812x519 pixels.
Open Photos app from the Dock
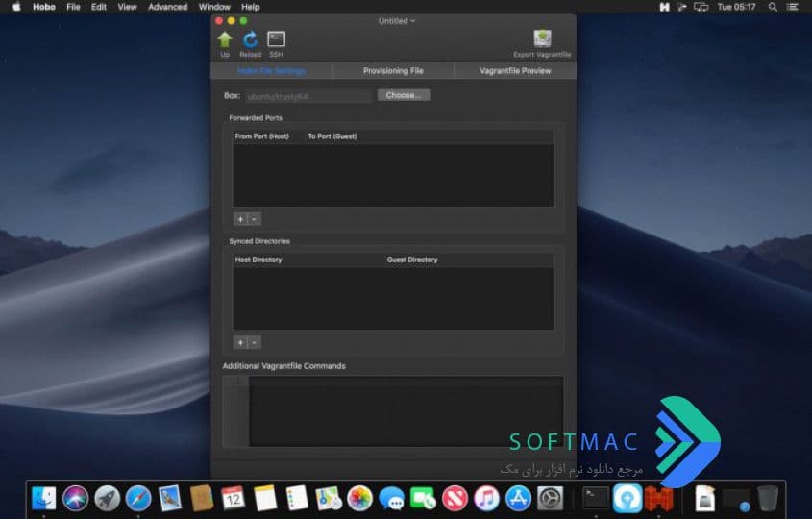coord(360,499)
